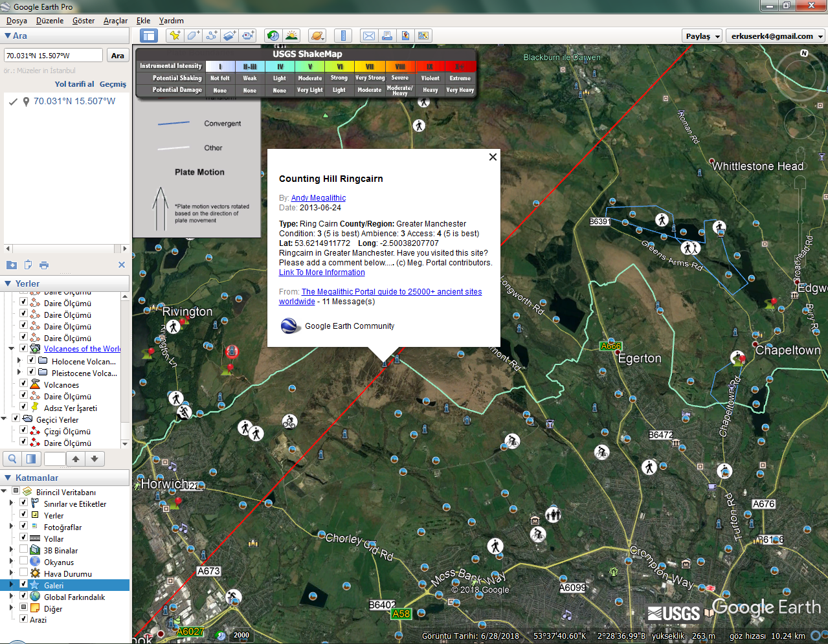The height and width of the screenshot is (644, 828).
Task: Open historical imagery clock icon
Action: pyautogui.click(x=273, y=36)
